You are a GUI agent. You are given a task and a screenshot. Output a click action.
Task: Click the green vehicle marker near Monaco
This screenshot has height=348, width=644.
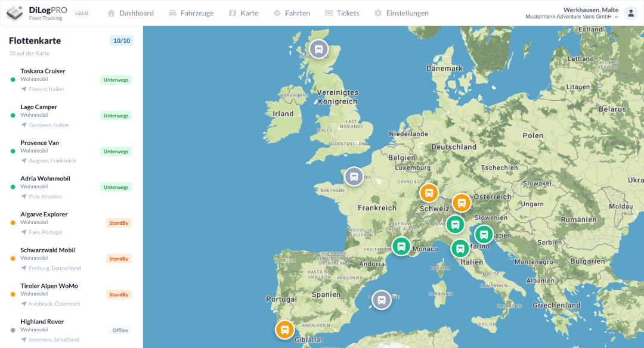(x=401, y=246)
